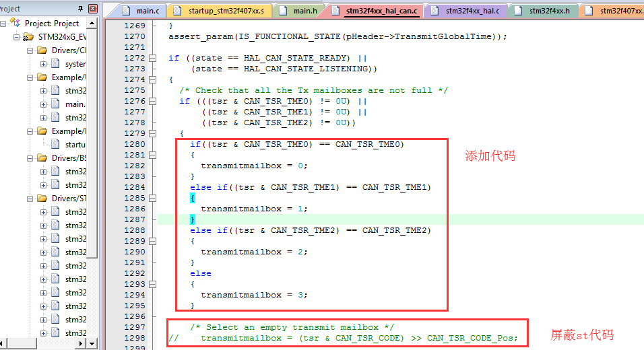Click file icon on stm32f4xx.h tab

518,11
